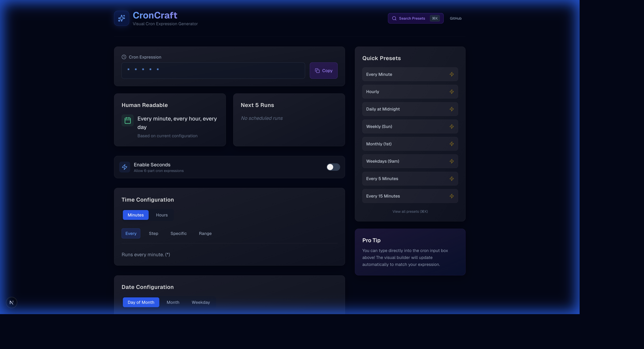This screenshot has height=349, width=644.
Task: Click the Time Configuration heading
Action: point(148,200)
